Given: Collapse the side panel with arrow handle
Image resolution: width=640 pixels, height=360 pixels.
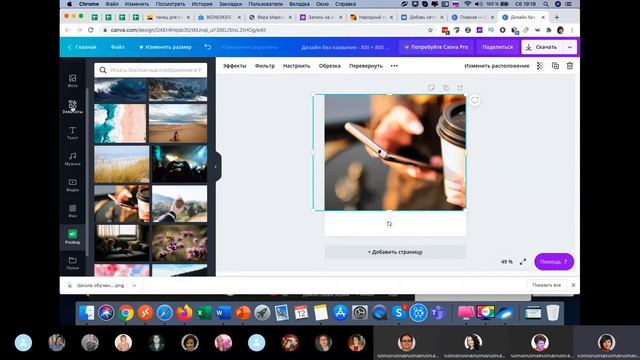Looking at the screenshot, I should (x=216, y=167).
